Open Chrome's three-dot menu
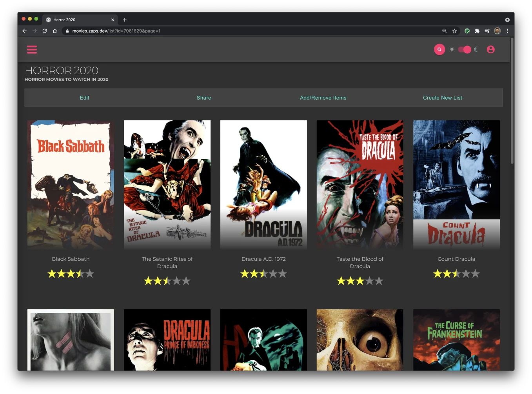The image size is (532, 394). coord(507,31)
